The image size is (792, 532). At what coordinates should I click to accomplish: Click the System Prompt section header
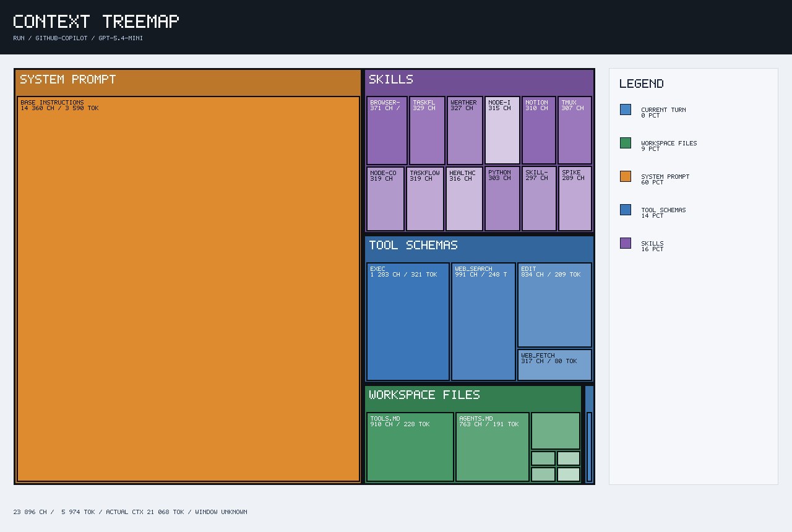(x=188, y=82)
